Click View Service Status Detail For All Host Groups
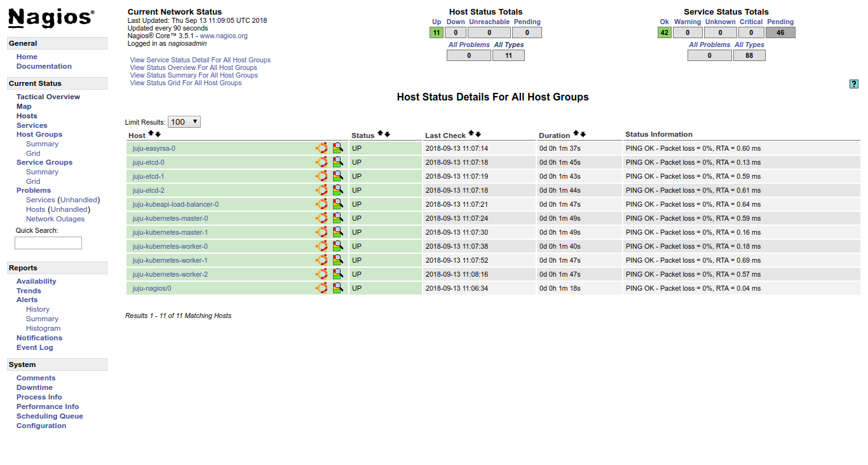The height and width of the screenshot is (465, 868). pyautogui.click(x=200, y=60)
